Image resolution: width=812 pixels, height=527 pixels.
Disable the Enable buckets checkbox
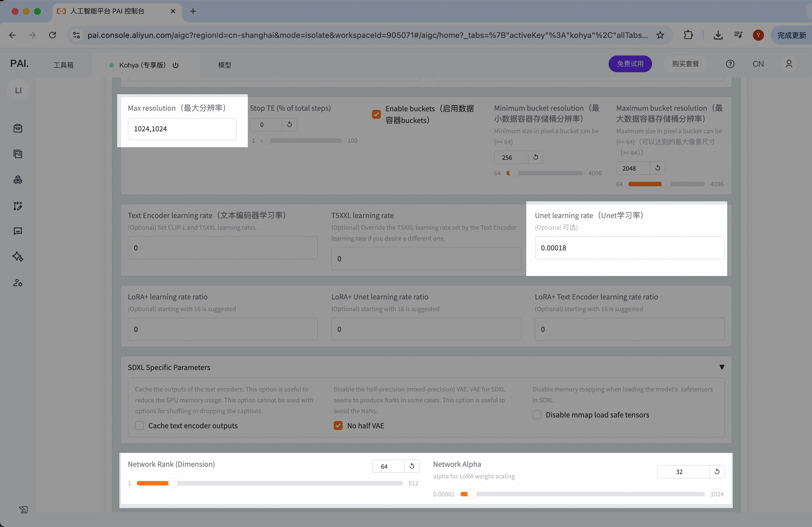pos(376,114)
